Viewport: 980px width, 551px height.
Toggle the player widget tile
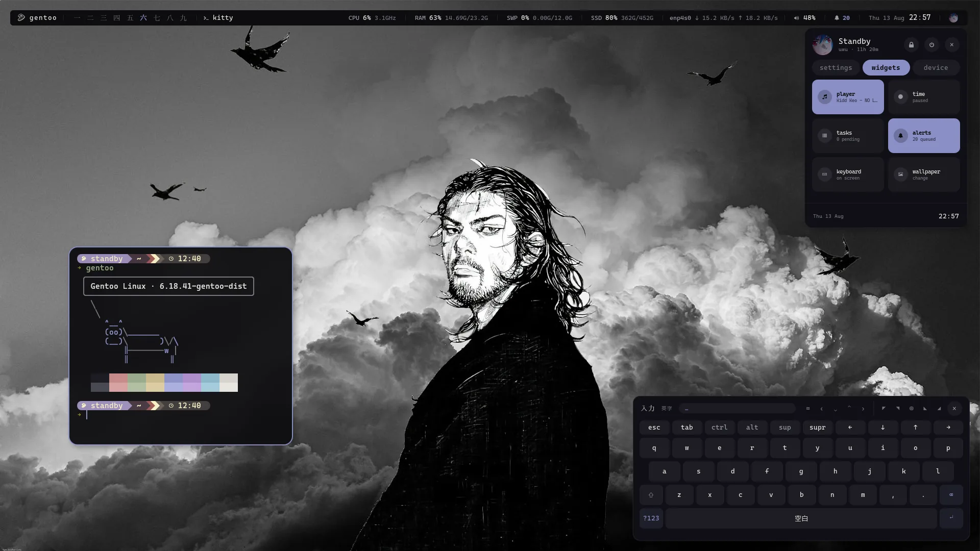tap(848, 97)
